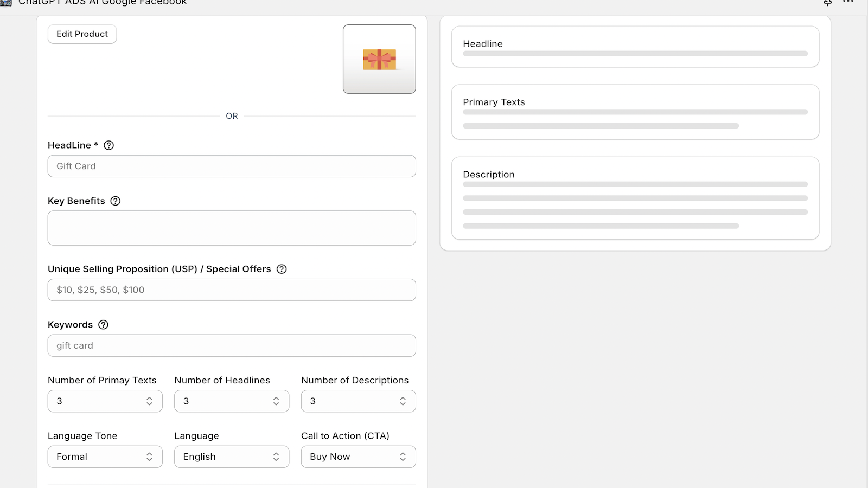This screenshot has height=488, width=868.
Task: Click the HeadLine input field
Action: pyautogui.click(x=232, y=166)
